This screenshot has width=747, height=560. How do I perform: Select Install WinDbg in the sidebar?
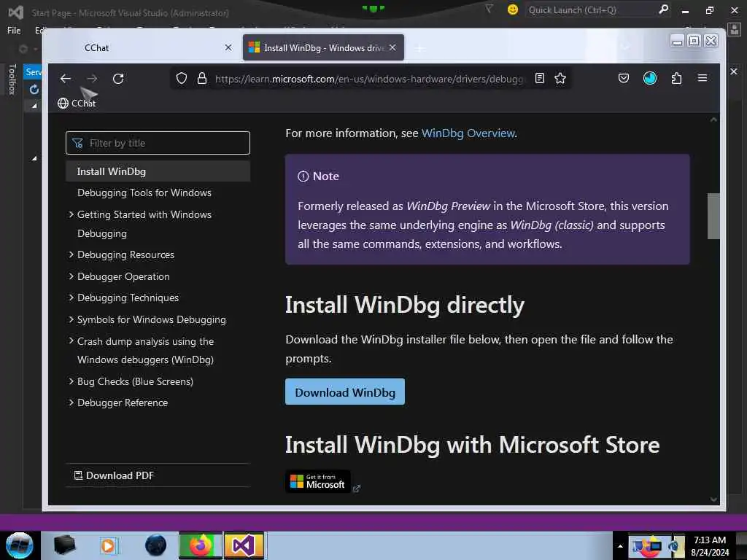point(158,171)
